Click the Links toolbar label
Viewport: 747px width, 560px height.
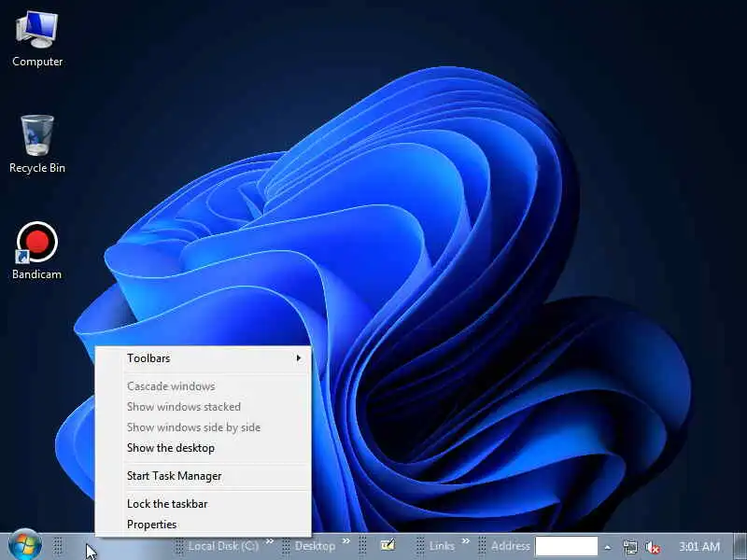442,546
